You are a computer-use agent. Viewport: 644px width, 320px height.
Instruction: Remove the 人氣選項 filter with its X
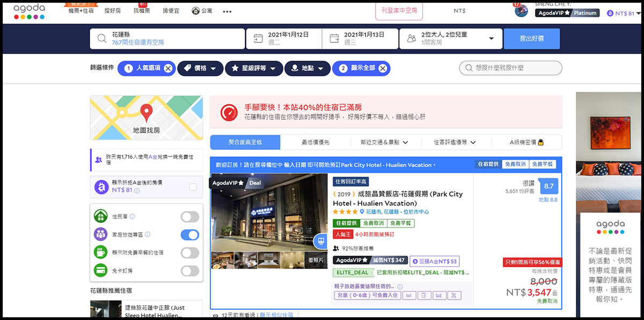[x=168, y=68]
